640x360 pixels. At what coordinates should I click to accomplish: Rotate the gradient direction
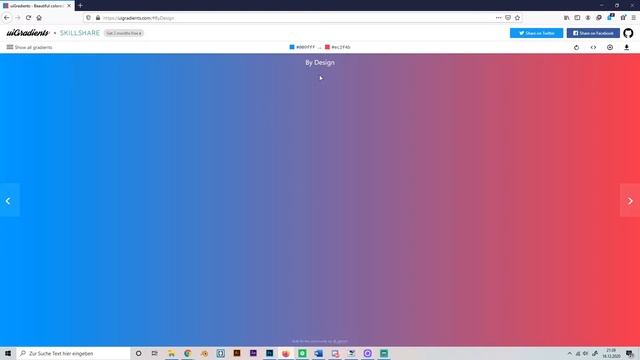coord(576,47)
